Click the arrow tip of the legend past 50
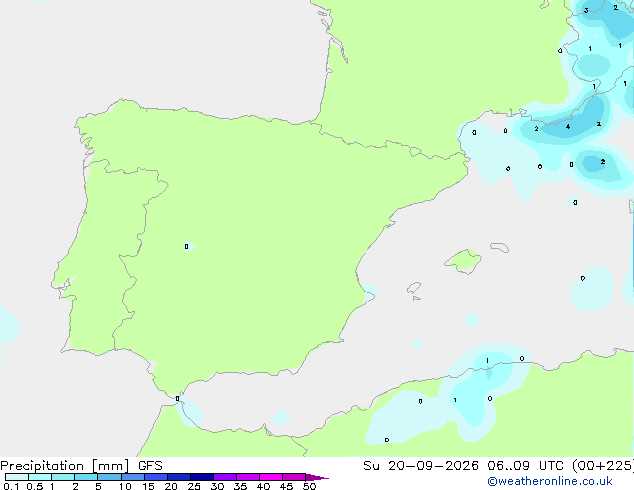This screenshot has width=634, height=490. [317, 477]
